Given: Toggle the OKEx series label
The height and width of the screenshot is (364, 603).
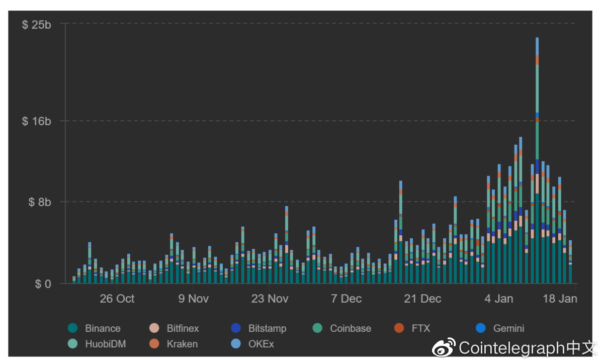Looking at the screenshot, I should [261, 344].
